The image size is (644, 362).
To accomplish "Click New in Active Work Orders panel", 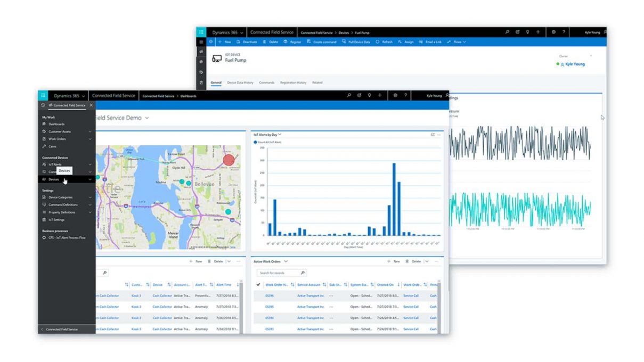I will tap(394, 261).
